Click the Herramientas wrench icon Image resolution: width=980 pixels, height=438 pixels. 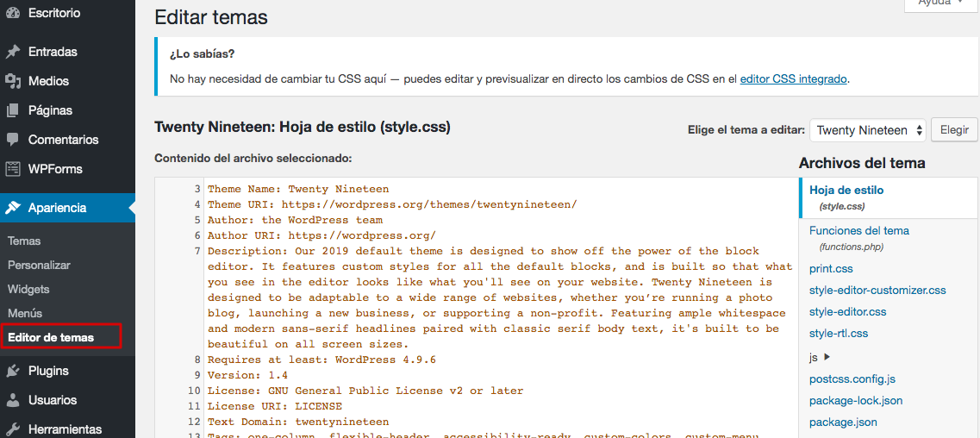13,430
